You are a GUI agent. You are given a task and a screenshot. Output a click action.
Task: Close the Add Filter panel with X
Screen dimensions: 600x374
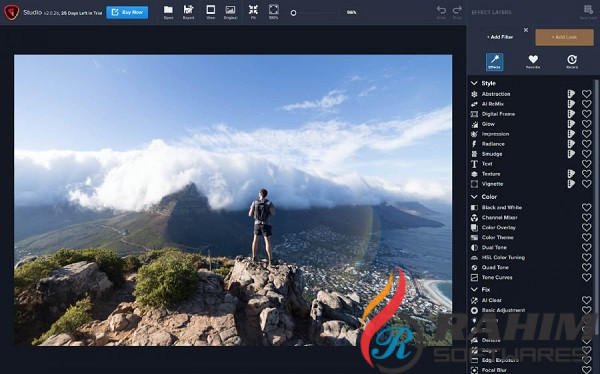point(526,30)
